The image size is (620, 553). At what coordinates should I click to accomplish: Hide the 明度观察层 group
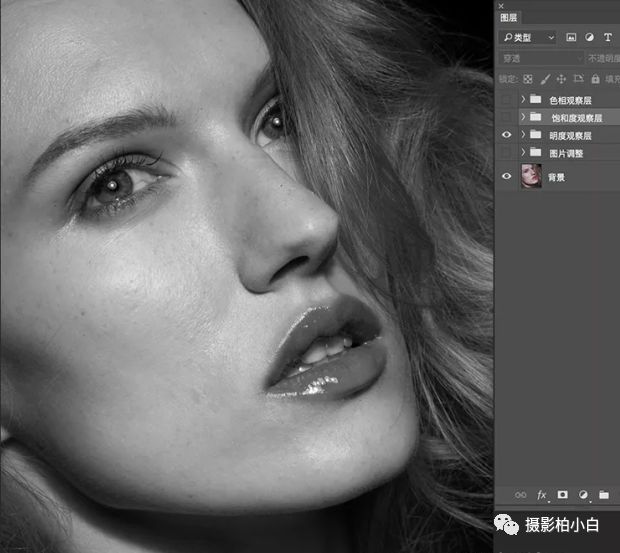click(507, 135)
